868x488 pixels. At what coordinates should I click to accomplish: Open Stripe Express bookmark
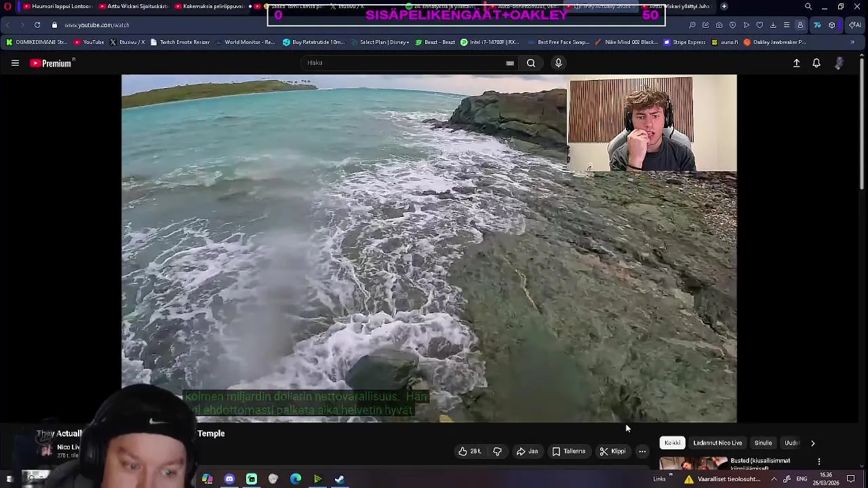pos(685,42)
